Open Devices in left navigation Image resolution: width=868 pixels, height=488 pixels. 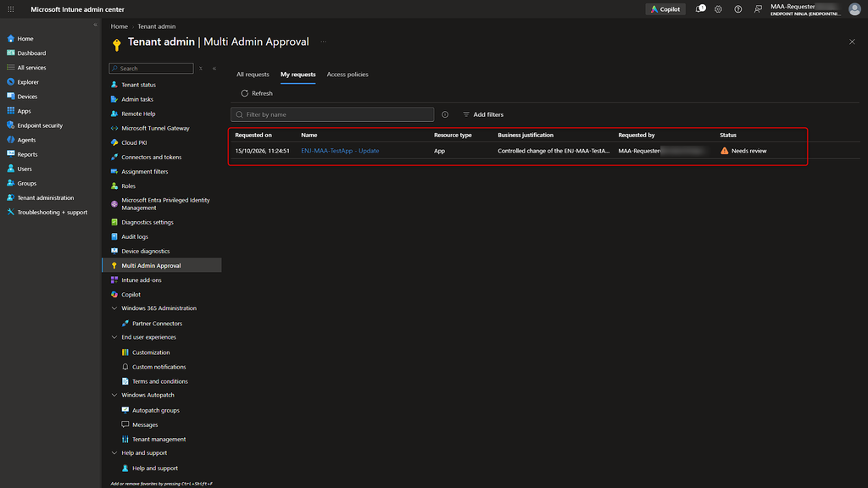27,97
